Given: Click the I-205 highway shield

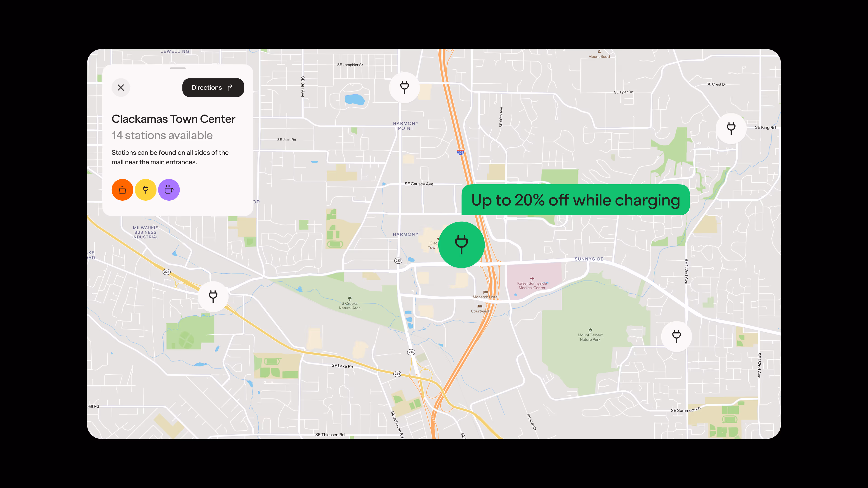Looking at the screenshot, I should click(x=460, y=152).
